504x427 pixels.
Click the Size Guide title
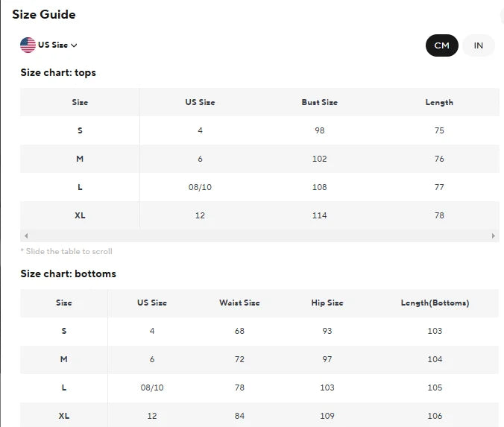pyautogui.click(x=43, y=14)
